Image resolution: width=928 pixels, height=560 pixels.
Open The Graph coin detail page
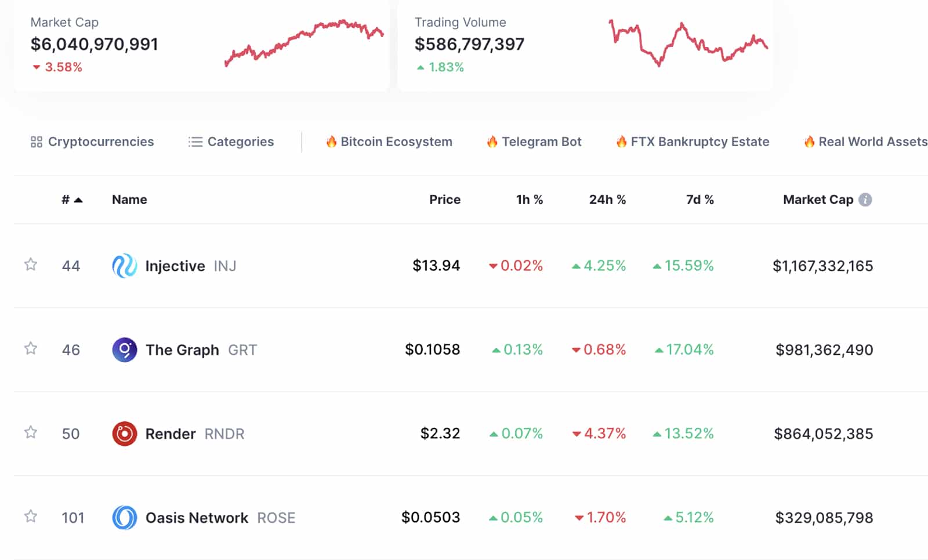pyautogui.click(x=182, y=350)
